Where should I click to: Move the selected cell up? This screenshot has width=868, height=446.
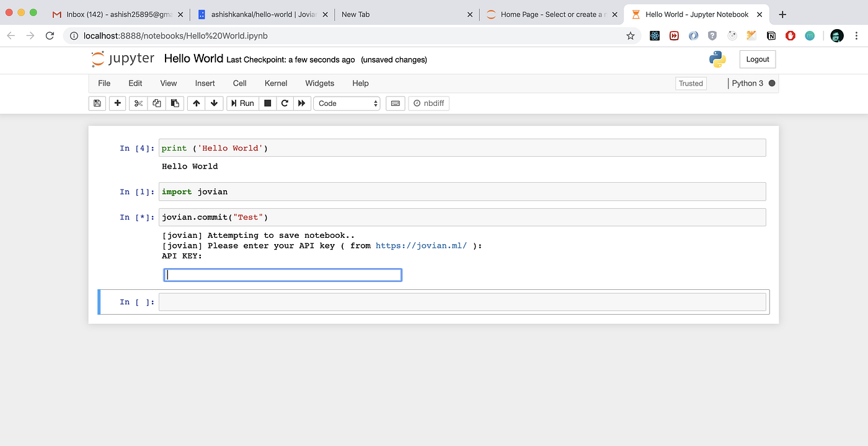coord(196,103)
